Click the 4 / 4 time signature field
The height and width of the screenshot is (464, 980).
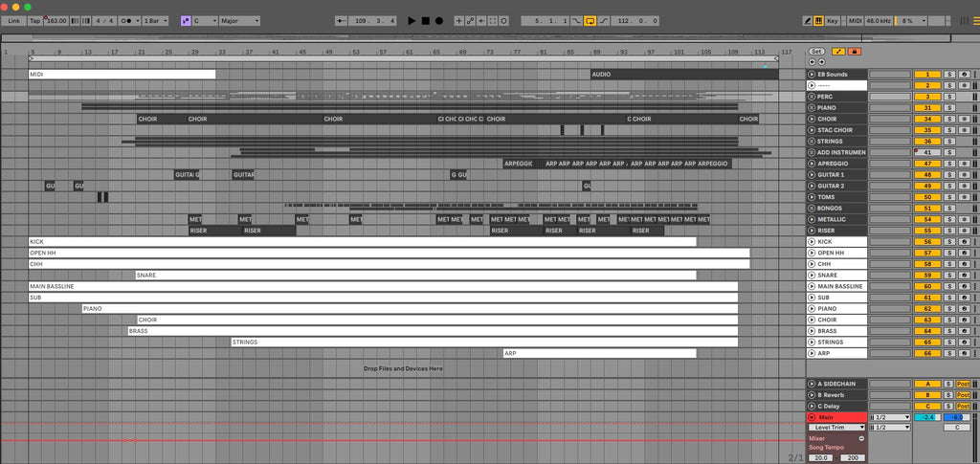pyautogui.click(x=104, y=21)
